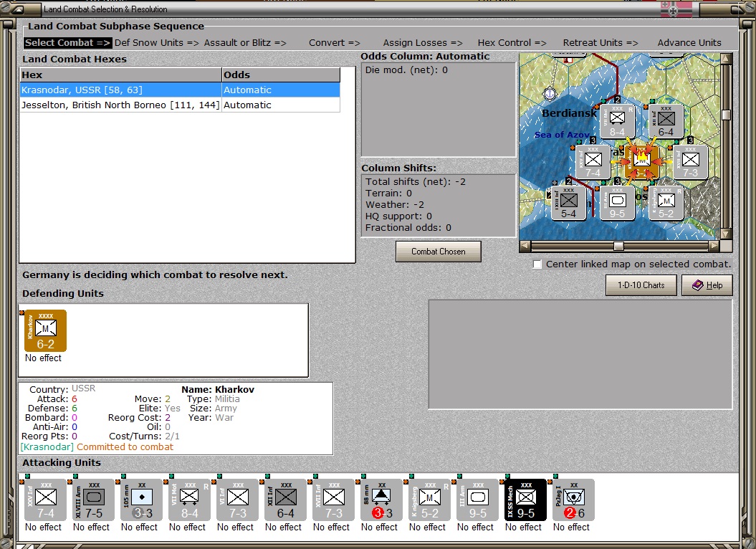
Task: Click the [Krasnodar] Committed to combat status
Action: click(x=97, y=447)
